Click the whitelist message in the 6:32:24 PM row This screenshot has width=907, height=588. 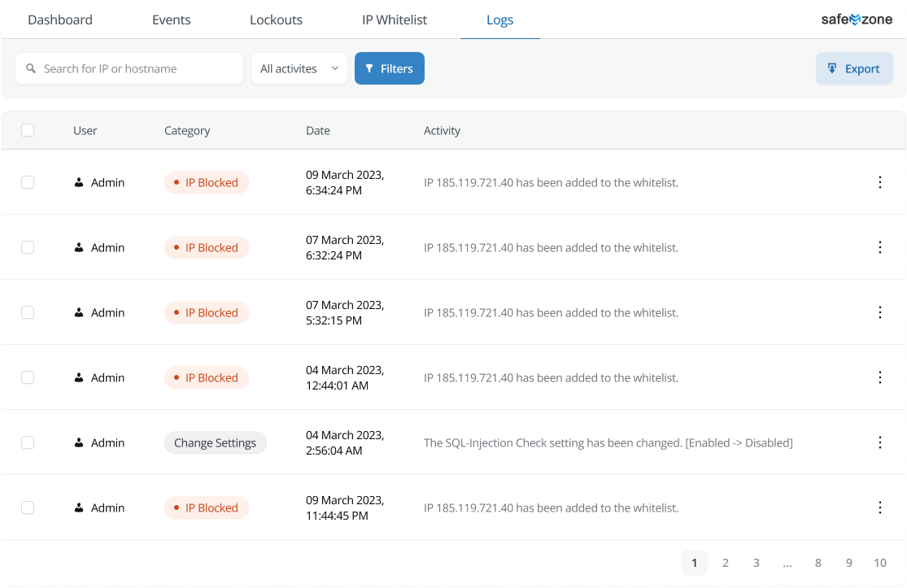pyautogui.click(x=551, y=247)
